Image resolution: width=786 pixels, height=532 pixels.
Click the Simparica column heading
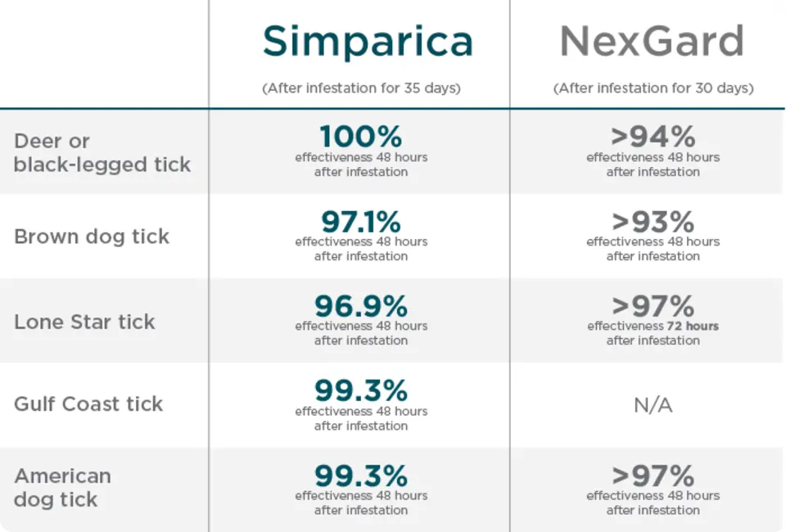pos(368,42)
